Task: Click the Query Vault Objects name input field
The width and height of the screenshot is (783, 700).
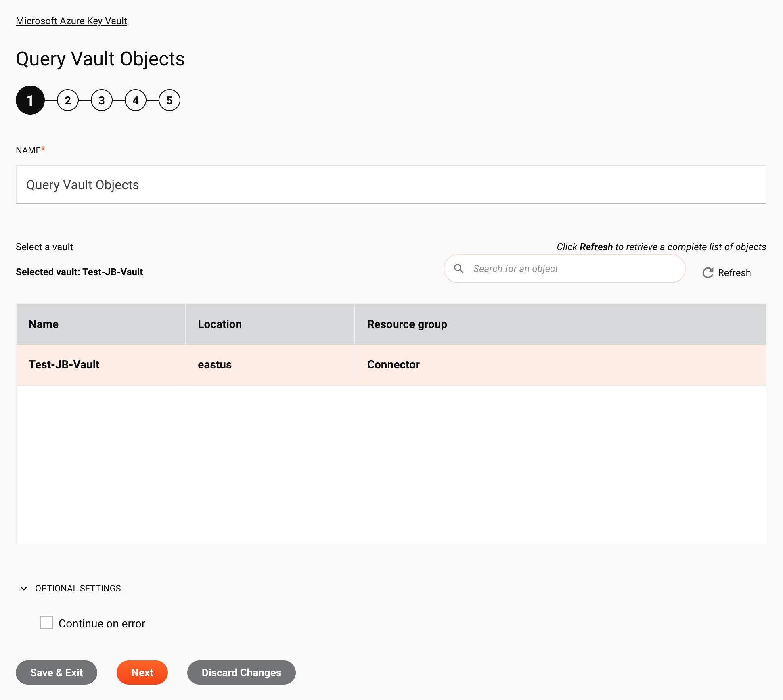Action: pyautogui.click(x=391, y=184)
